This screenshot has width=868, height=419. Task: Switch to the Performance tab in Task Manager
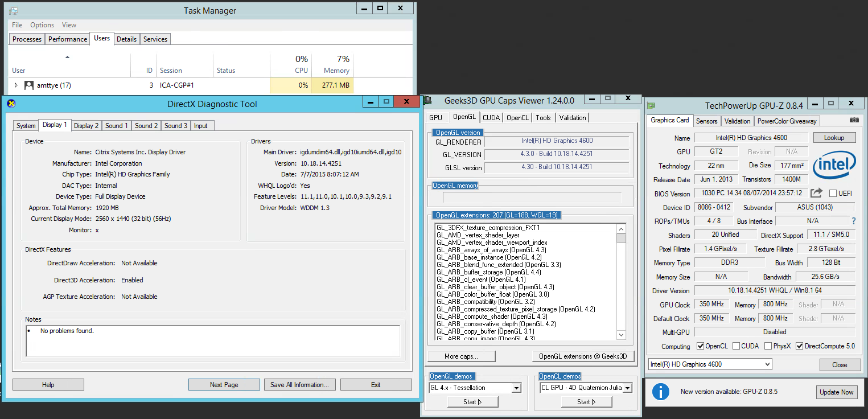point(68,39)
